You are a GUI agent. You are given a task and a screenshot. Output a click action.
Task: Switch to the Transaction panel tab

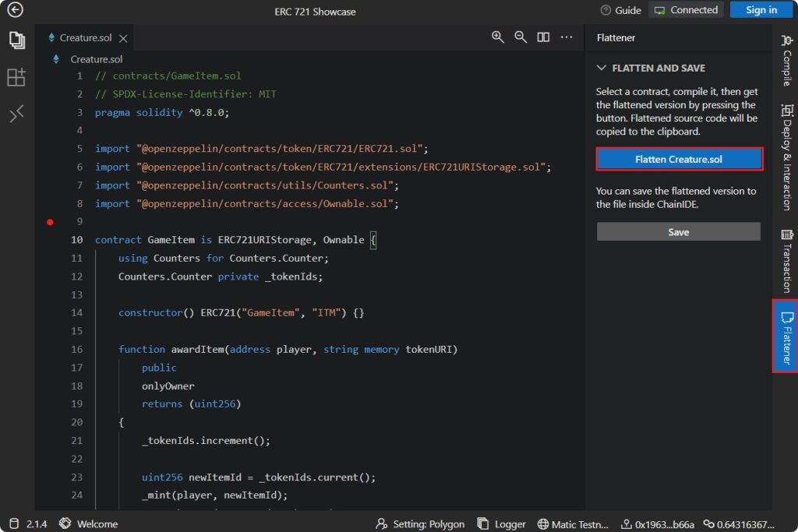coord(786,261)
